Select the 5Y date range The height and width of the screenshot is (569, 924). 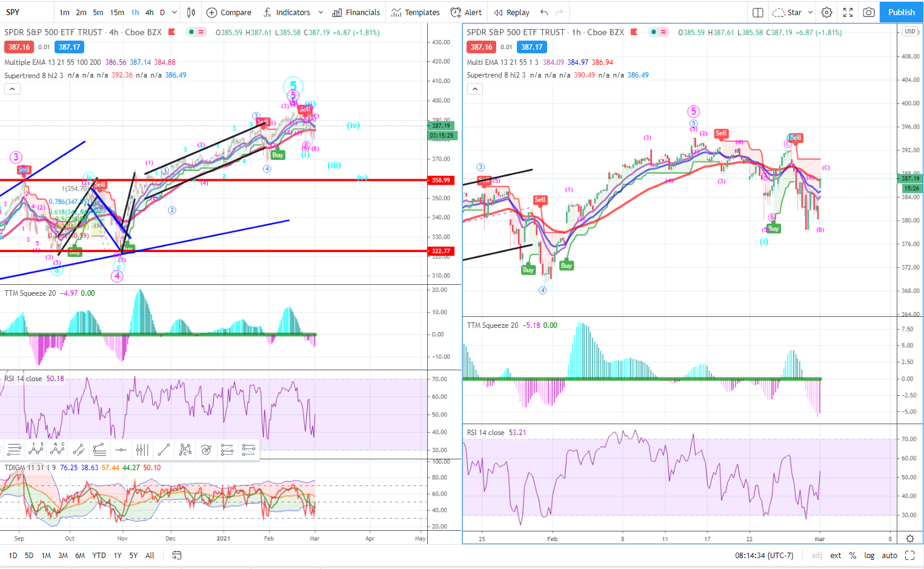[133, 555]
